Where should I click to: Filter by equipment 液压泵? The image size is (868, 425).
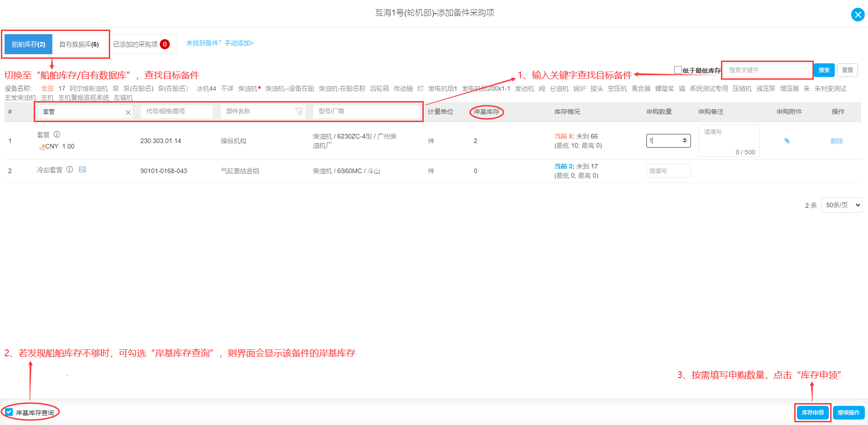(766, 88)
